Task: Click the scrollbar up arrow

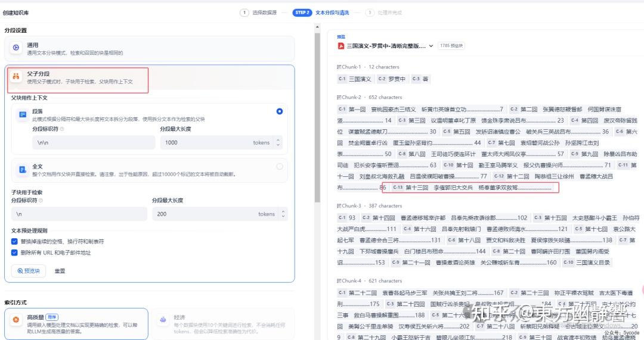Action: coord(317,27)
